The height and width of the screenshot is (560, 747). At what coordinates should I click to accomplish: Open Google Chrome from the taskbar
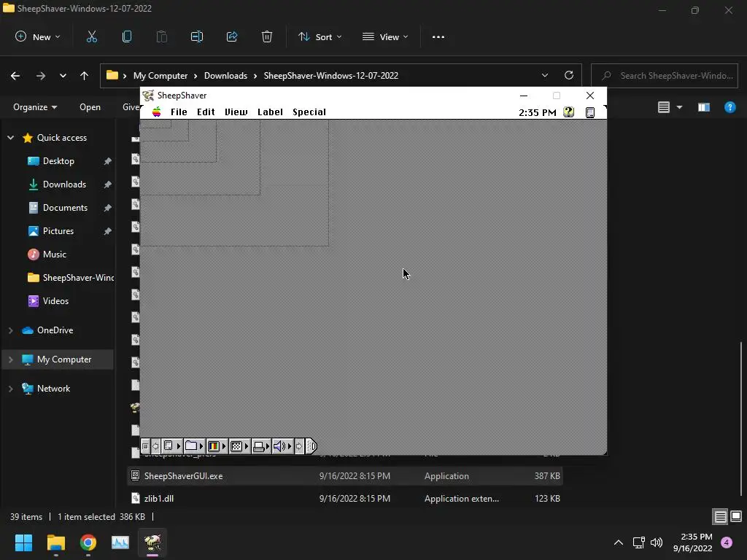pyautogui.click(x=88, y=542)
